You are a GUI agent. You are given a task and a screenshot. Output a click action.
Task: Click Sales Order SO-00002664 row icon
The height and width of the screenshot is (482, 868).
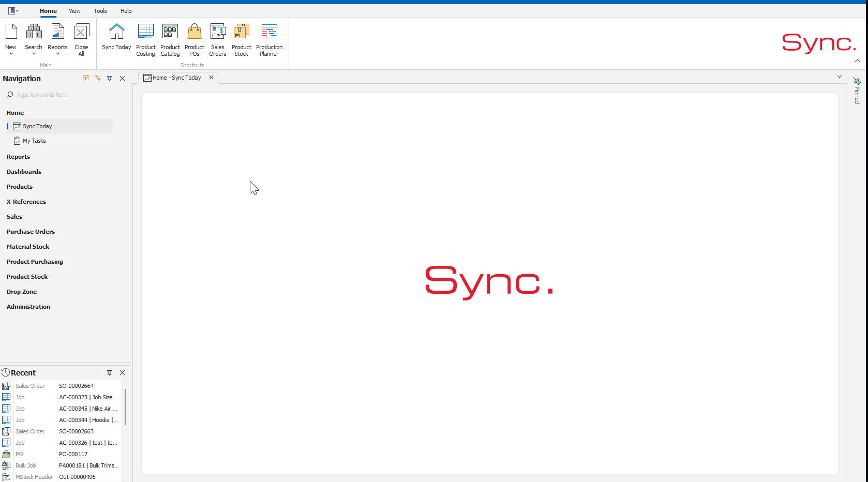pyautogui.click(x=6, y=386)
